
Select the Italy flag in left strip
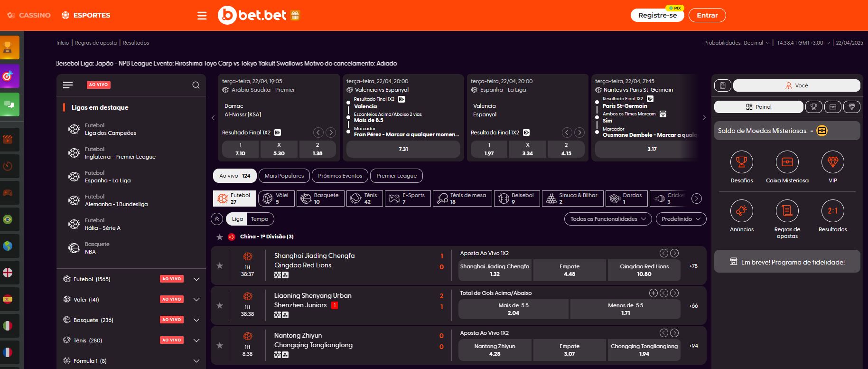click(8, 326)
